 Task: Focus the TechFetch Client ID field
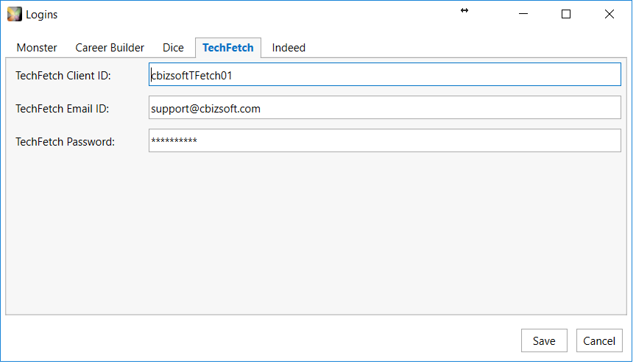click(384, 74)
